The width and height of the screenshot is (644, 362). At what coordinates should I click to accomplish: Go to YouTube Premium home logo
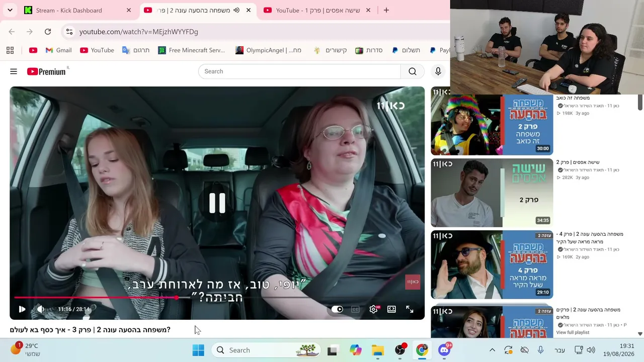[46, 71]
